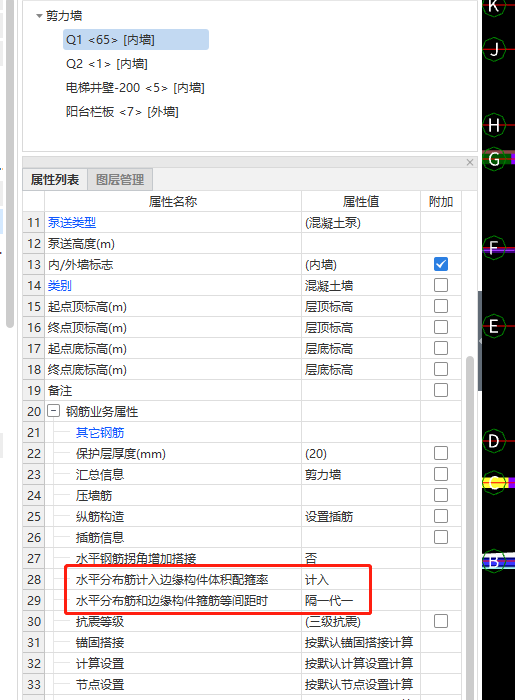Select the 水平分布筋计入边缘构件体积配箍率 row
This screenshot has width=515, height=700.
pos(242,579)
